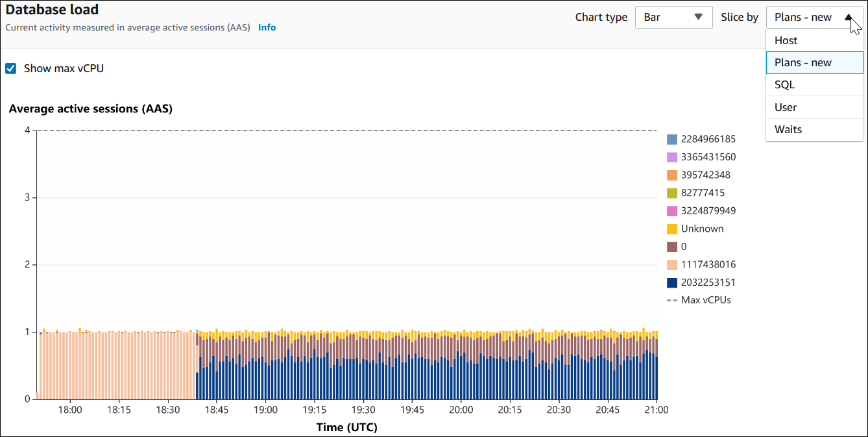The height and width of the screenshot is (437, 868).
Task: Click the 2284966185 legend color swatch
Action: (672, 139)
